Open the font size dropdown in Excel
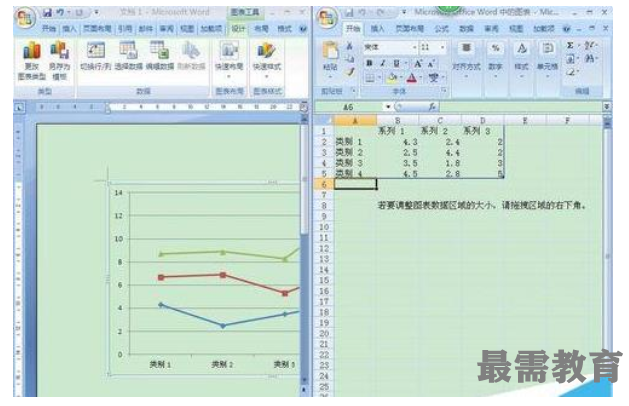 [x=442, y=47]
